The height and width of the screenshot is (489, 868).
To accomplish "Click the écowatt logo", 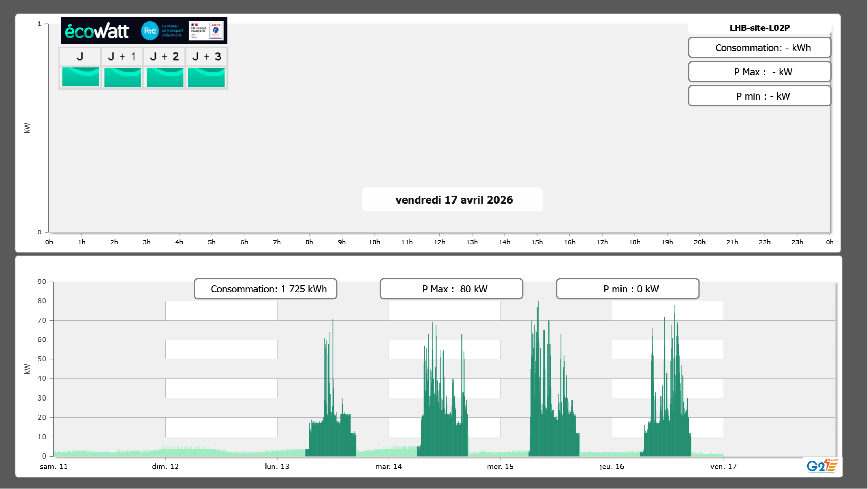I will [97, 31].
